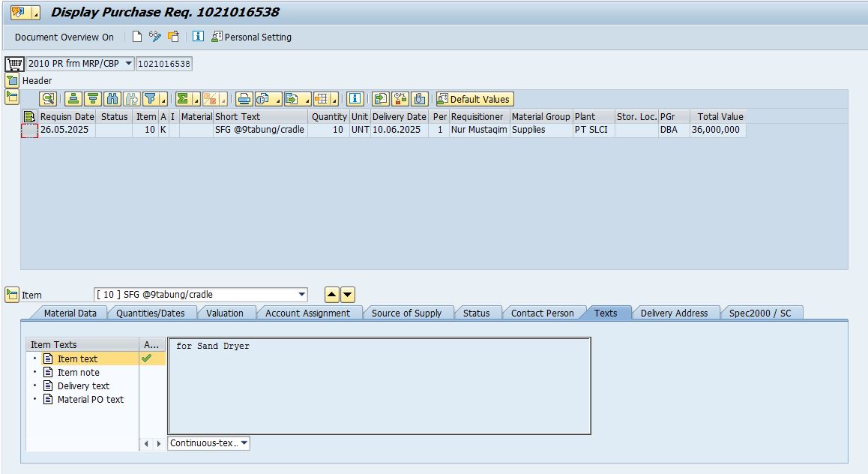Click requisitioner cell Nur Mustaqim

tap(479, 130)
